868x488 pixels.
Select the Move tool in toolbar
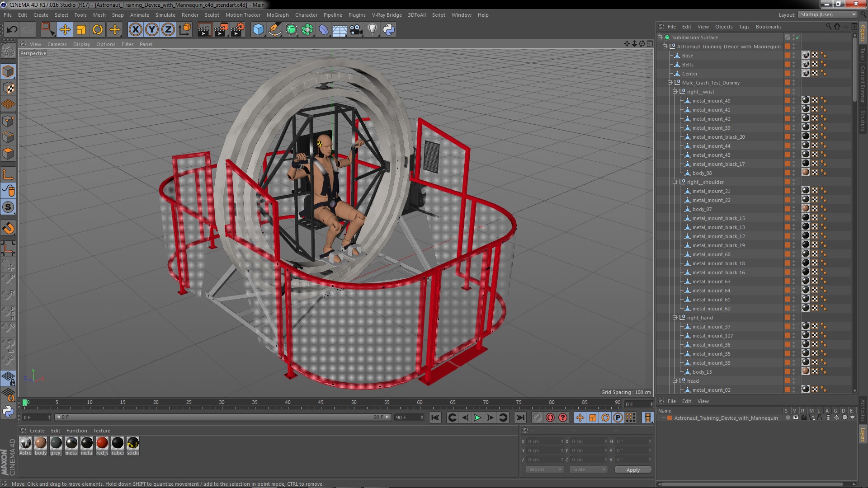point(65,30)
